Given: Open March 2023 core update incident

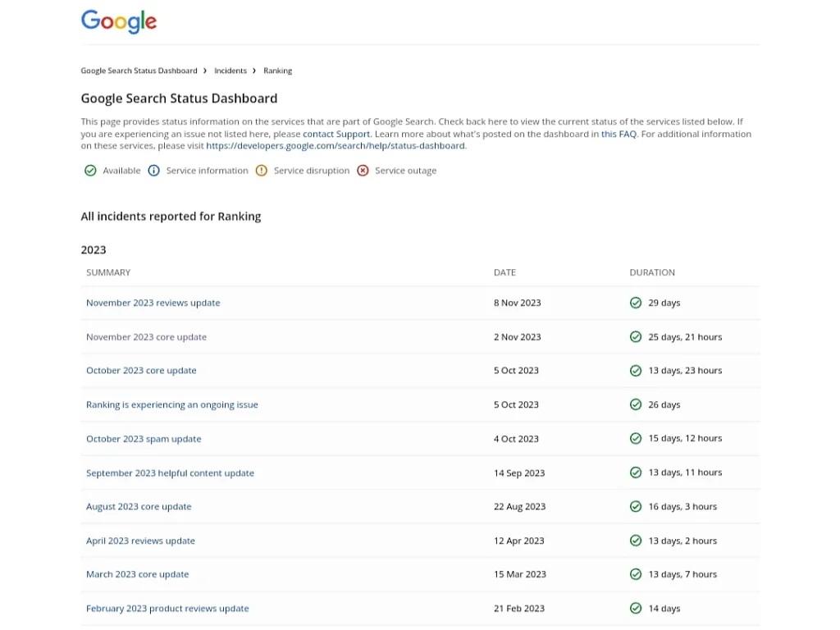Looking at the screenshot, I should pos(138,574).
